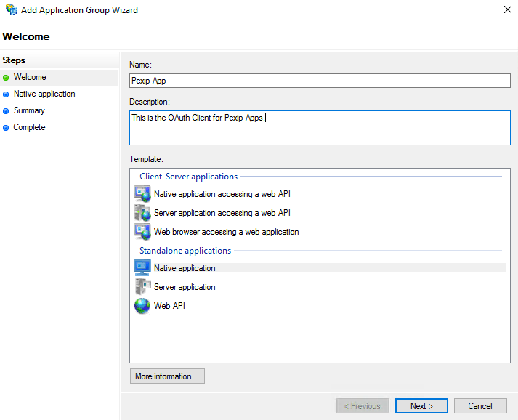Focus the Description text box
This screenshot has height=420, width=518.
[x=320, y=128]
